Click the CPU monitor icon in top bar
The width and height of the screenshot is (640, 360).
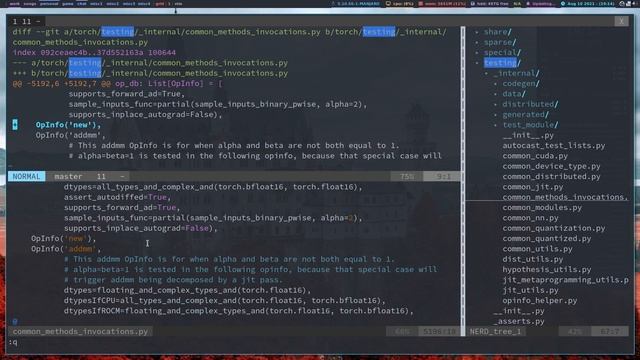pyautogui.click(x=388, y=4)
